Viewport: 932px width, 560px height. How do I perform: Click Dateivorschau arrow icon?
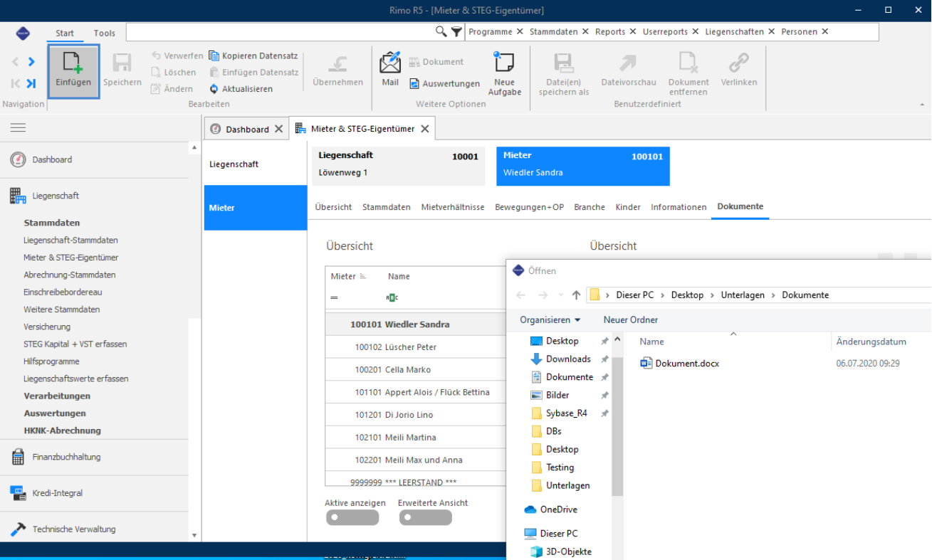627,63
